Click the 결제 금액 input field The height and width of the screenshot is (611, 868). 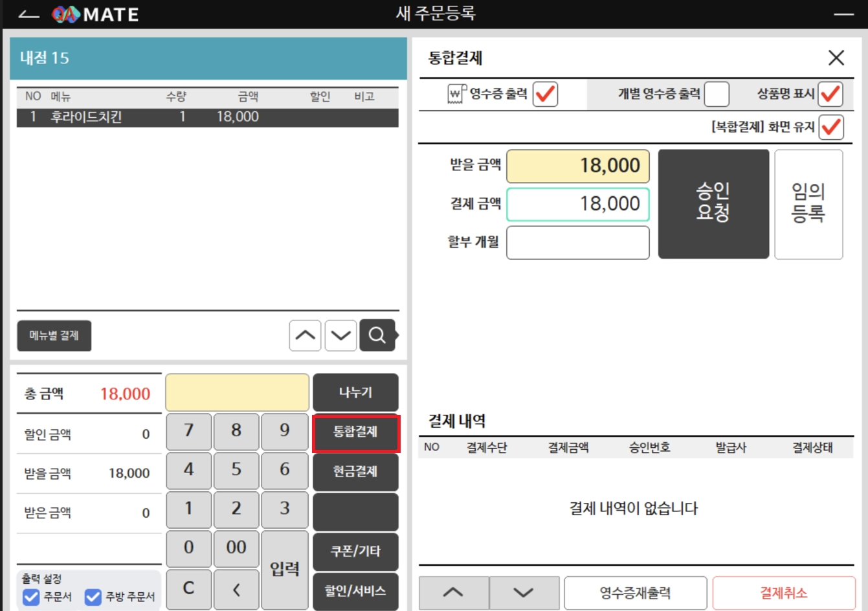(x=578, y=205)
